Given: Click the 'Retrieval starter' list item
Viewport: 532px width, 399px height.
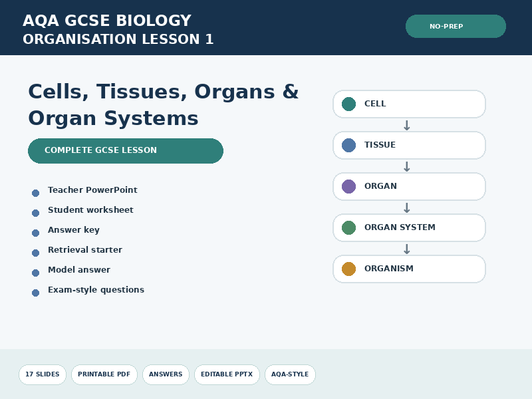Looking at the screenshot, I should (85, 250).
